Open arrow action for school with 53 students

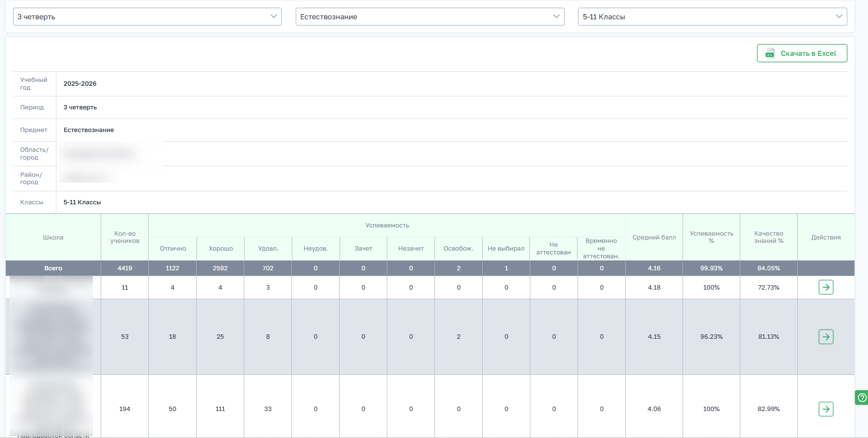pyautogui.click(x=826, y=336)
